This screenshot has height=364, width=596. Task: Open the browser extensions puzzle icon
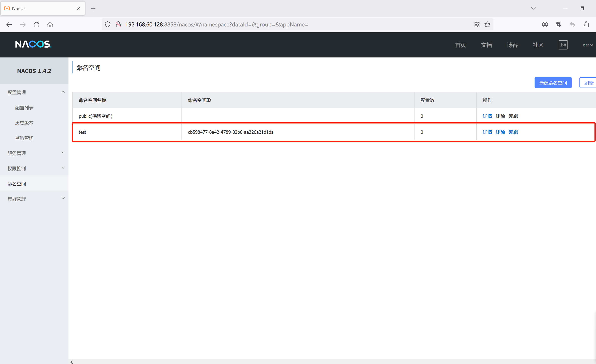click(x=586, y=24)
